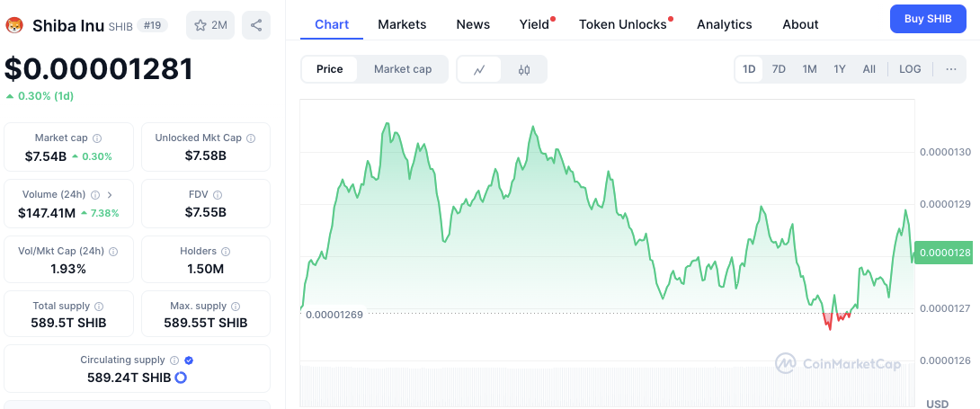Open chart more options ellipsis menu

pos(950,69)
